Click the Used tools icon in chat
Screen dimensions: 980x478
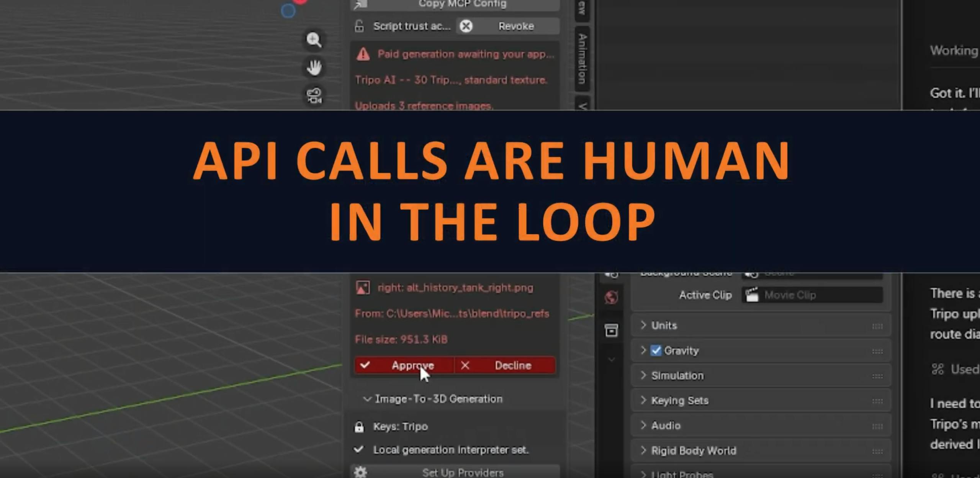[937, 369]
